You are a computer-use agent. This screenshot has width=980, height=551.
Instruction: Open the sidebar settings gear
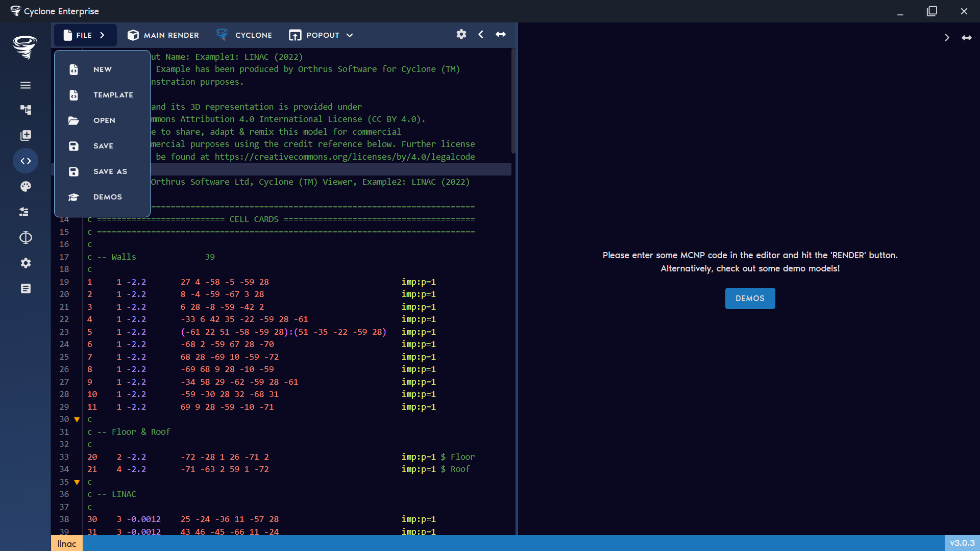(x=26, y=263)
